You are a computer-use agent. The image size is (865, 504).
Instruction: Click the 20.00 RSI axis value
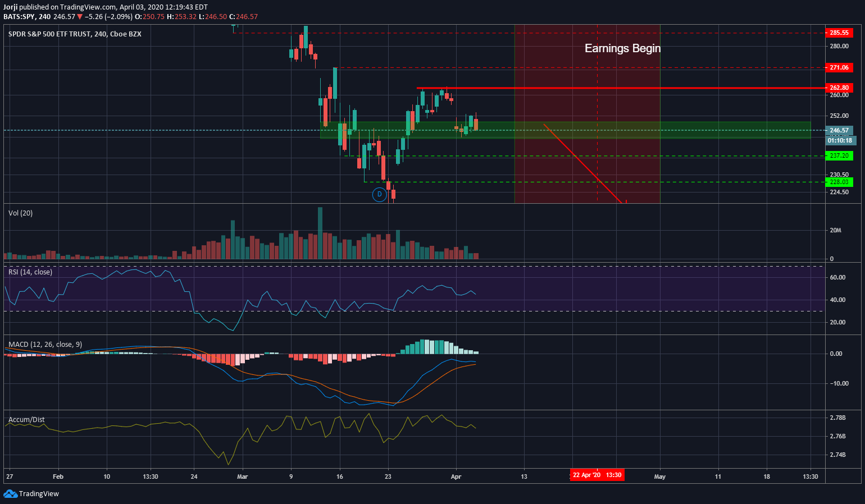click(x=837, y=322)
